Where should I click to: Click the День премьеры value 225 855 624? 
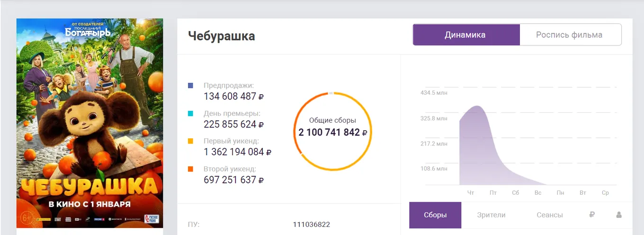tap(233, 125)
